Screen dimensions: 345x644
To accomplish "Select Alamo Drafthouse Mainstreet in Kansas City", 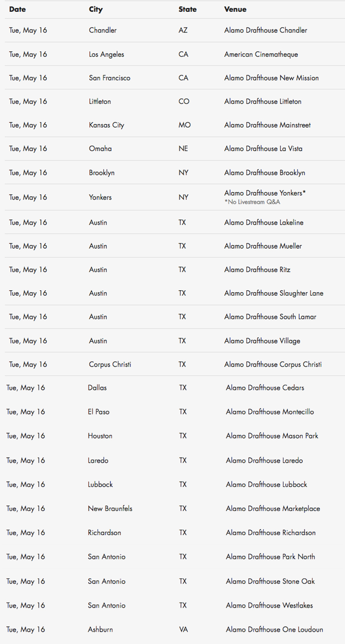I will click(x=268, y=125).
